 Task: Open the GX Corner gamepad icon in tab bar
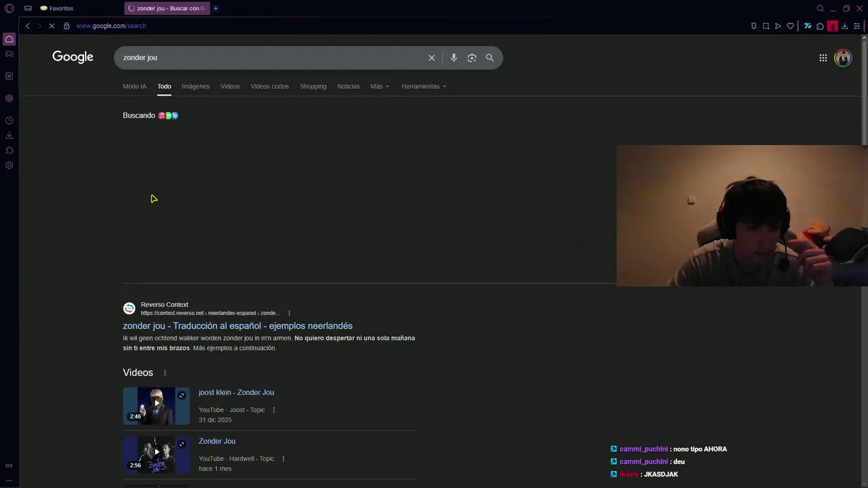(x=28, y=8)
